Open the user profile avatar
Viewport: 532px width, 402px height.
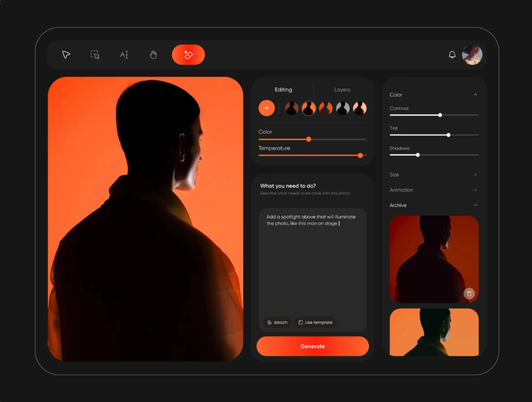point(472,55)
